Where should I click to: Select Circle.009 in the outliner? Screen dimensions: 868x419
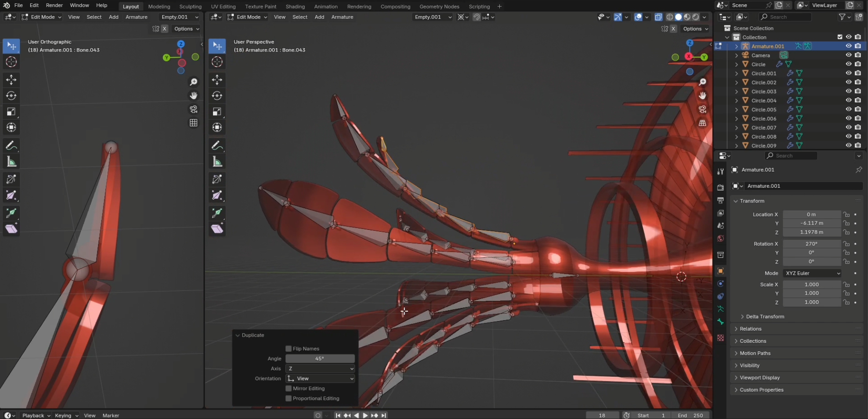pos(764,146)
